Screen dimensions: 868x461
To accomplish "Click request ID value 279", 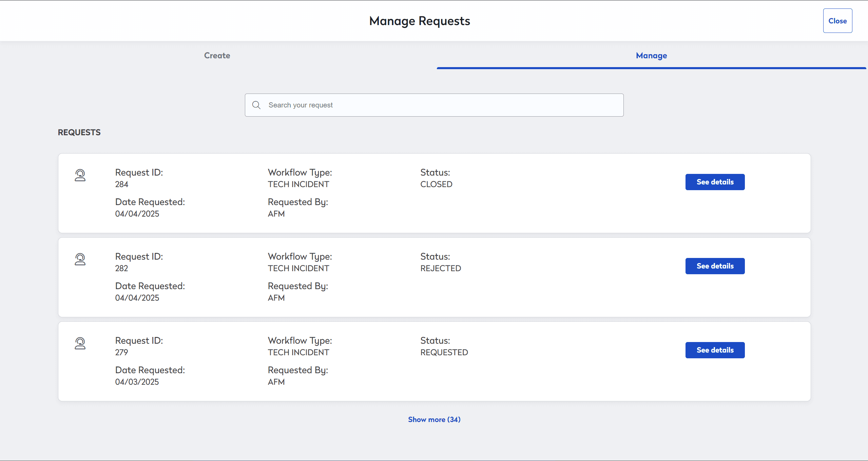I will point(121,352).
